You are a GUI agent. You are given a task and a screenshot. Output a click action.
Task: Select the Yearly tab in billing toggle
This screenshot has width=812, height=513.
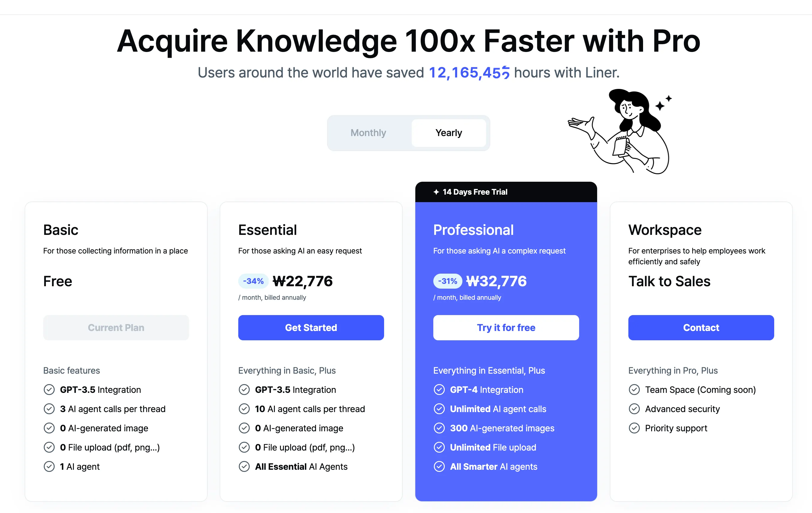(x=448, y=132)
